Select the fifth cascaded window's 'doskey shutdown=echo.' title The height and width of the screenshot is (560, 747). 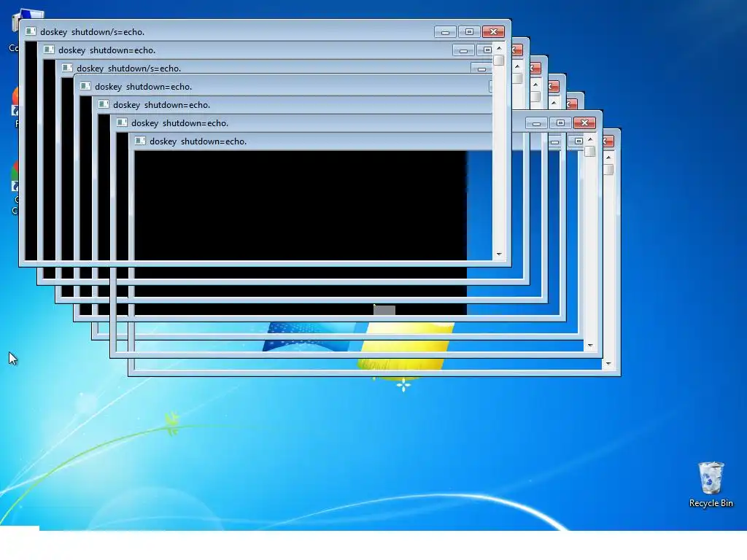161,105
